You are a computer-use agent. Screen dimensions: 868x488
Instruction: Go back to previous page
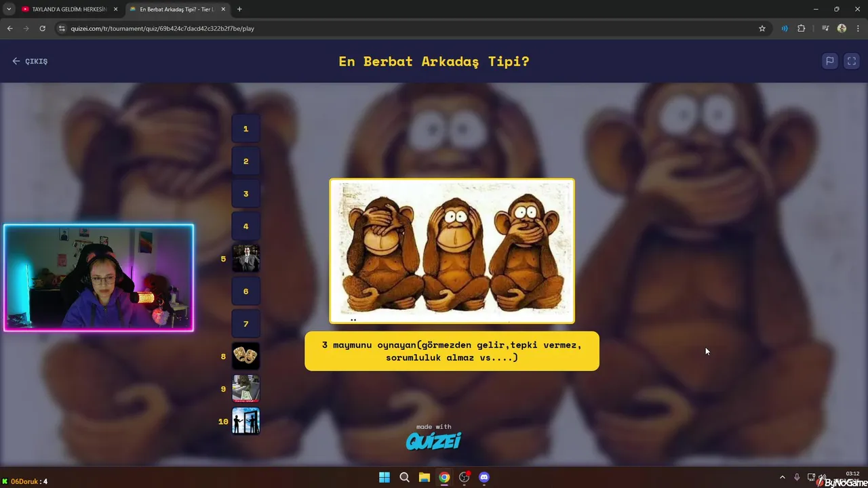pyautogui.click(x=9, y=28)
